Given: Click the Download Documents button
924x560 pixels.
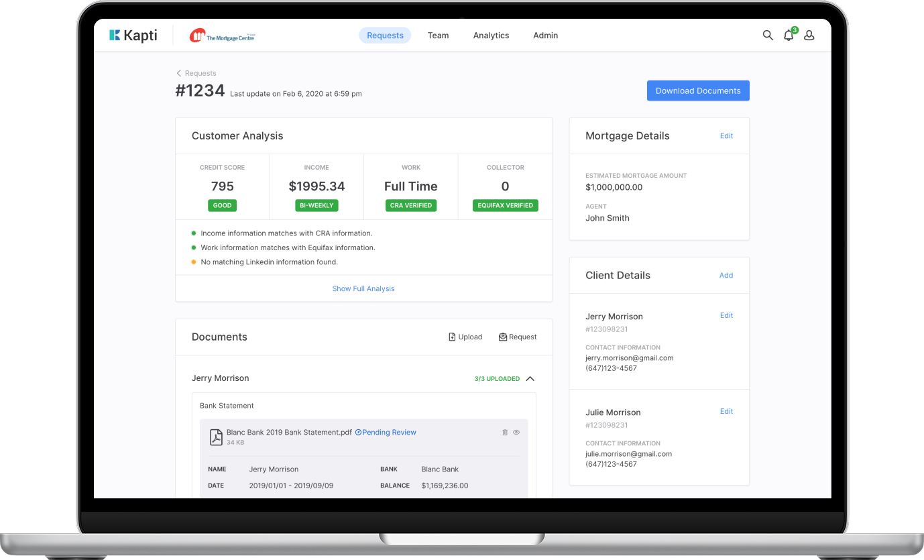Looking at the screenshot, I should tap(698, 91).
